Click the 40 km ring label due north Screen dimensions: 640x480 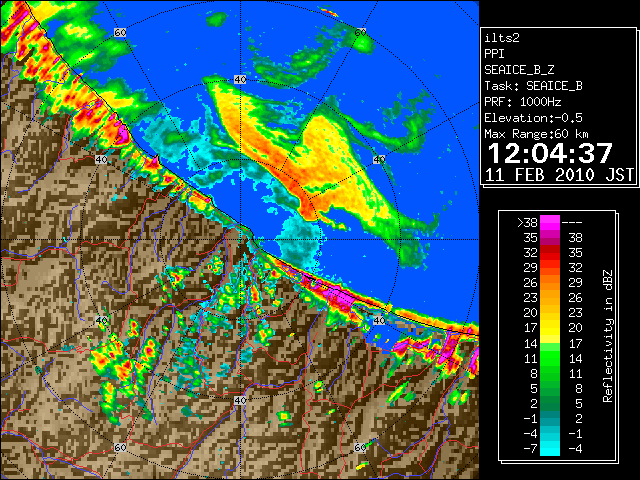[x=240, y=80]
